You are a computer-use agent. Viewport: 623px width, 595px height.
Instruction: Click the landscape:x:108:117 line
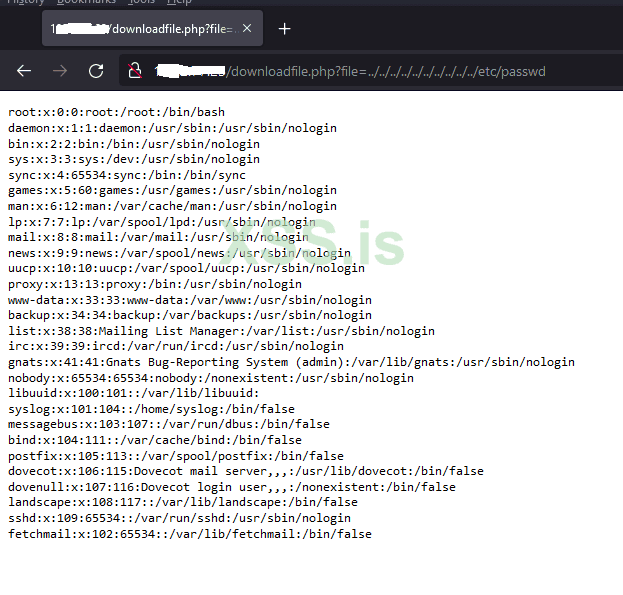[183, 502]
